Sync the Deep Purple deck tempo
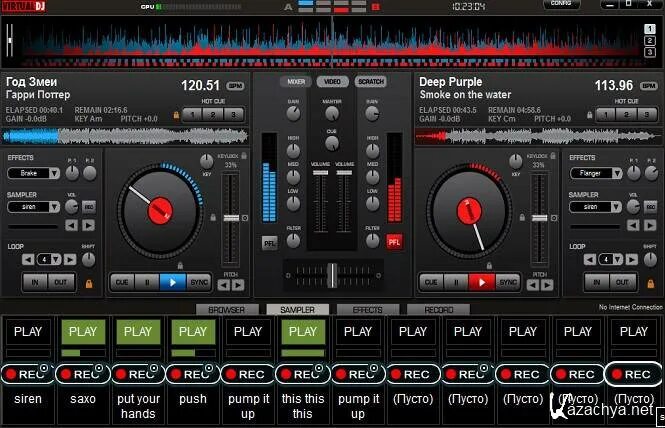The height and width of the screenshot is (428, 665). click(508, 283)
